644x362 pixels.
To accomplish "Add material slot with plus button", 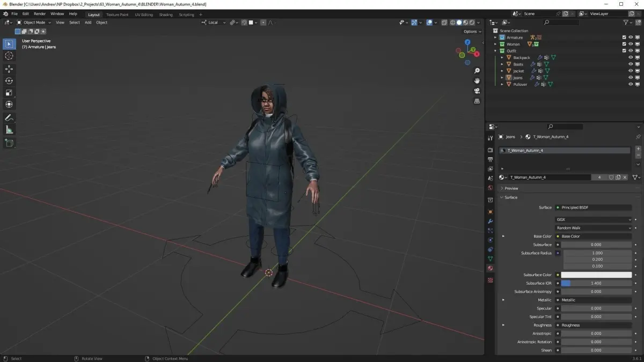I will click(x=638, y=149).
